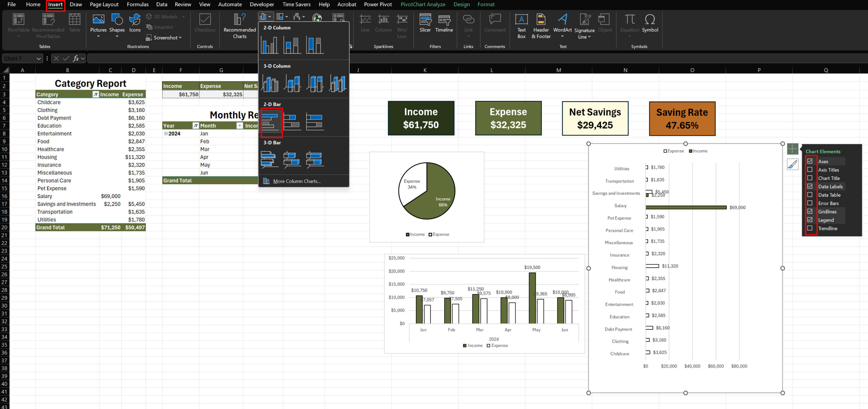
Task: Select the Design ribbon tab
Action: (x=460, y=4)
